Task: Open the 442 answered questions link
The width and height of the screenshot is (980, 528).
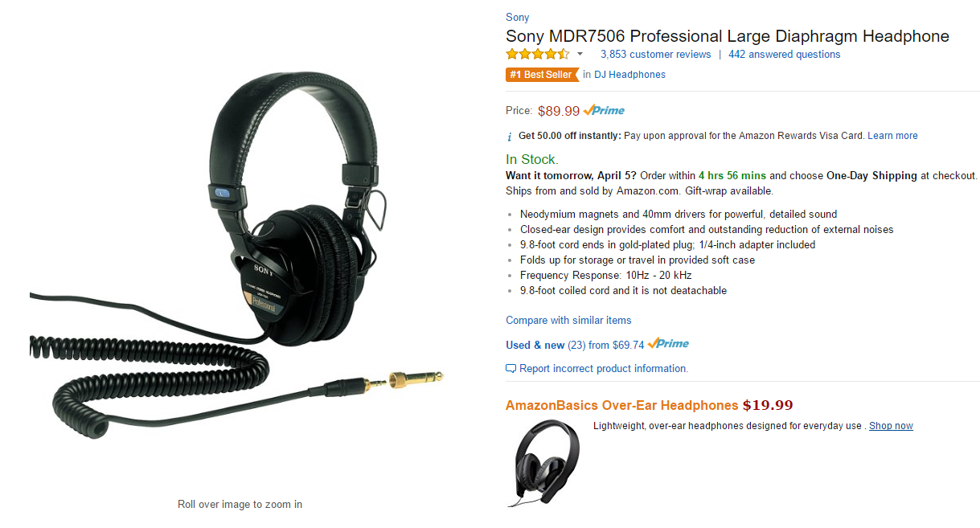Action: (784, 55)
